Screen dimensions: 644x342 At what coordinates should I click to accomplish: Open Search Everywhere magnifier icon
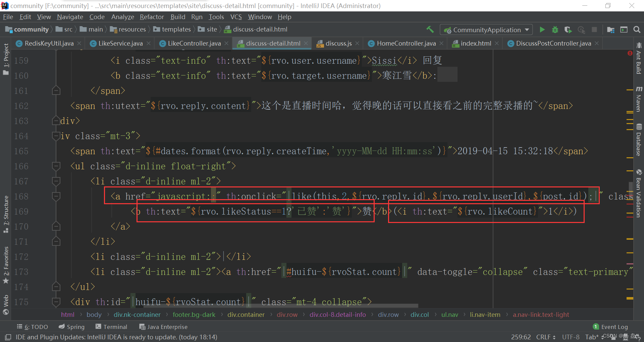click(637, 30)
